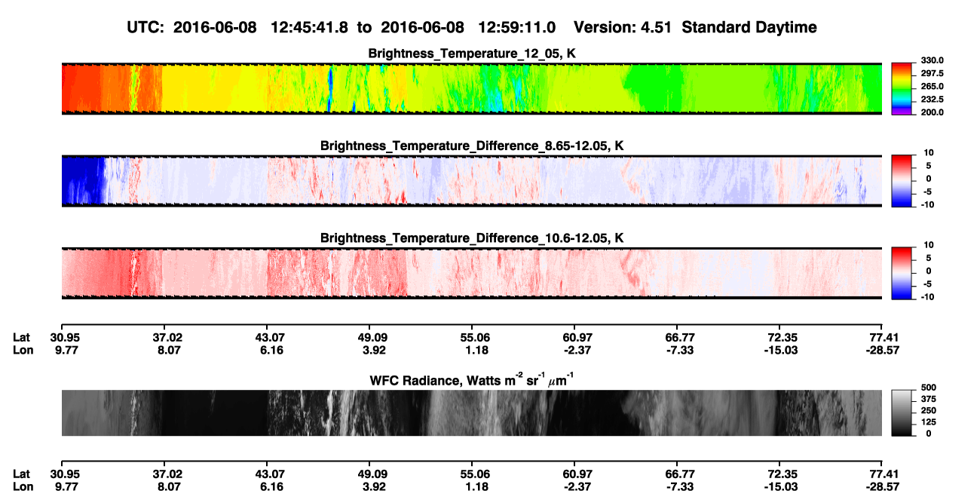Click the grayscale WFC Radiance image strip
Viewport: 980px width, 503px height.
pyautogui.click(x=472, y=413)
